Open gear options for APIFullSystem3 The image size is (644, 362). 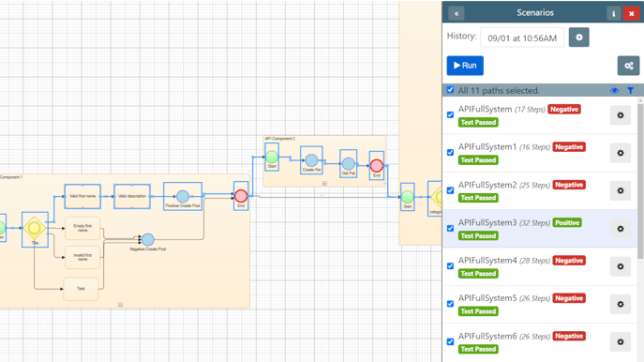click(621, 229)
